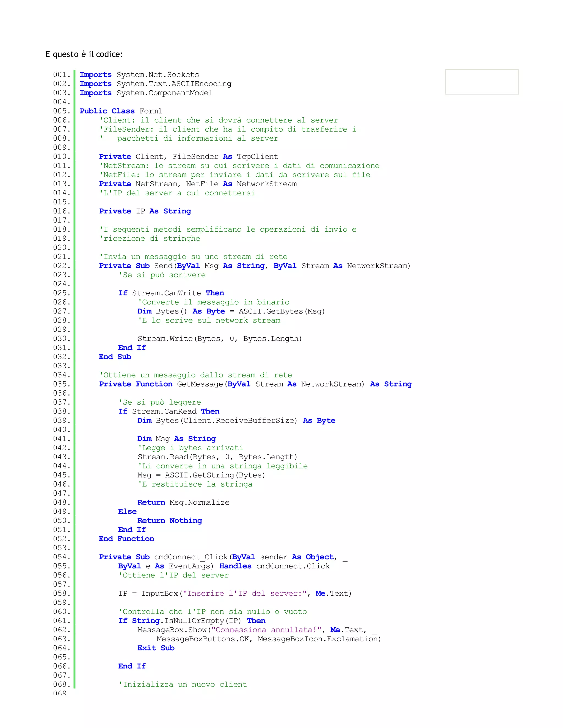Click "Private NetStream, NetFile As NetworkStream"
The height and width of the screenshot is (728, 563).
click(198, 184)
